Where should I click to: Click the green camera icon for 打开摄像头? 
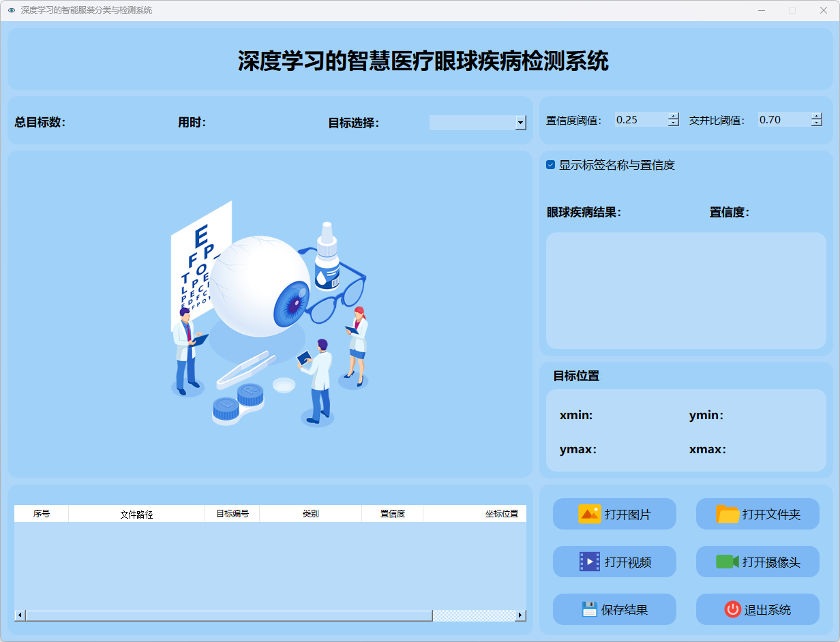tap(727, 562)
